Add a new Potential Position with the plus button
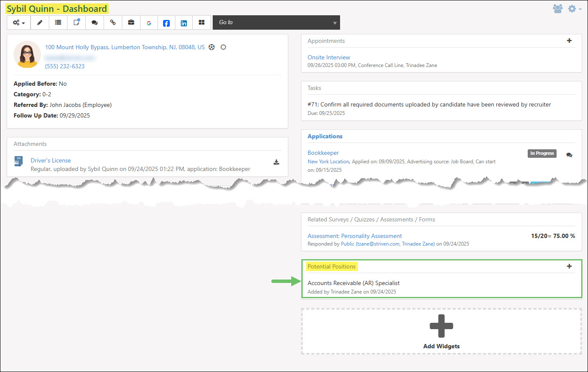Image resolution: width=588 pixels, height=372 pixels. point(569,266)
